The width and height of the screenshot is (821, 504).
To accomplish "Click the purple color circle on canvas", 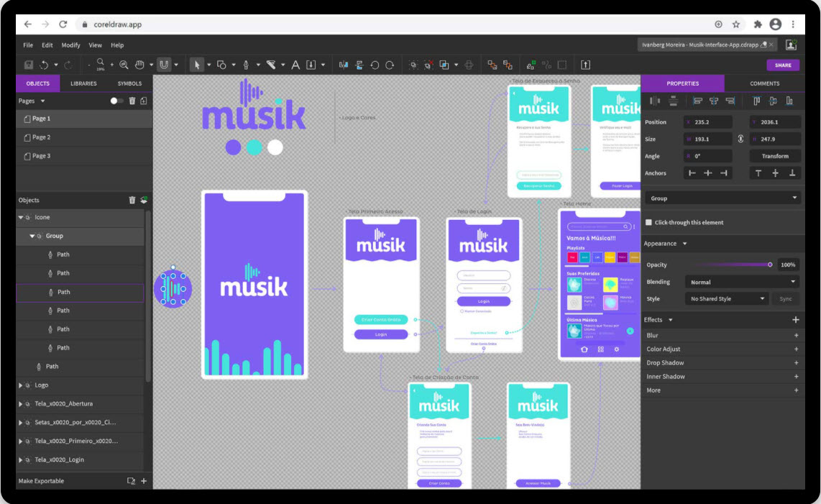I will coord(233,147).
